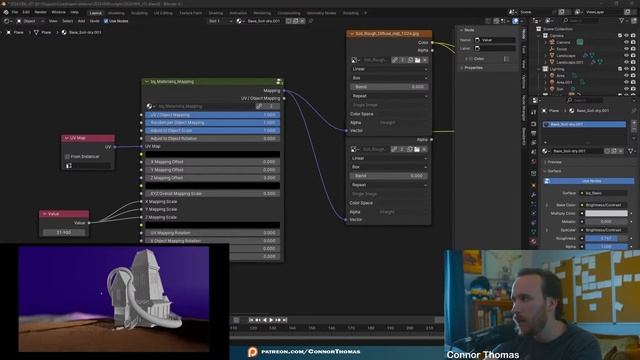Toggle Lighting collection exclude checkbox
This screenshot has width=640, height=360.
620,69
